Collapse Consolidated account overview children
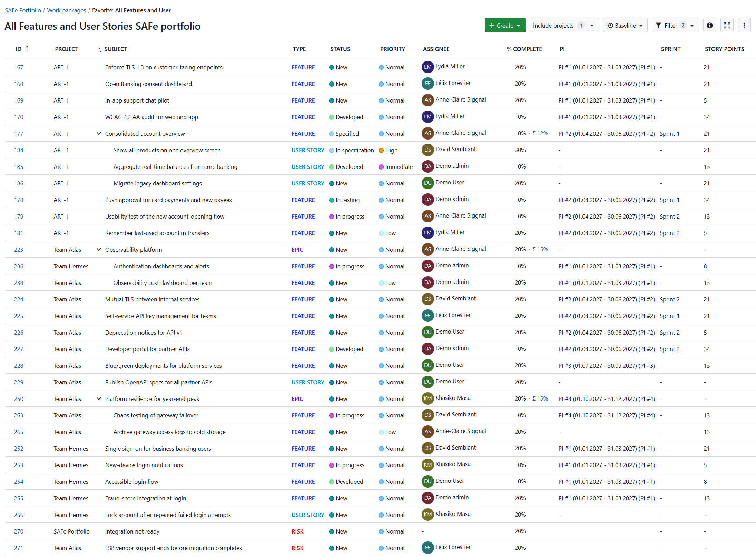This screenshot has height=557, width=756. (99, 133)
